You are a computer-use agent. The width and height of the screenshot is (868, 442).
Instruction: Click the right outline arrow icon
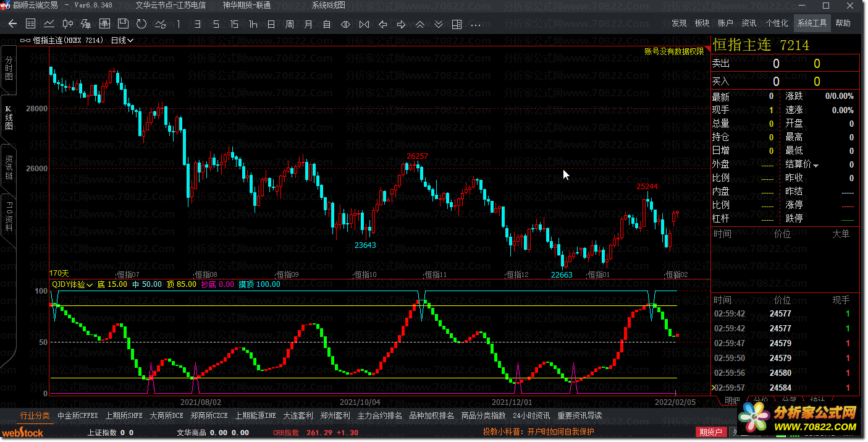[401, 24]
